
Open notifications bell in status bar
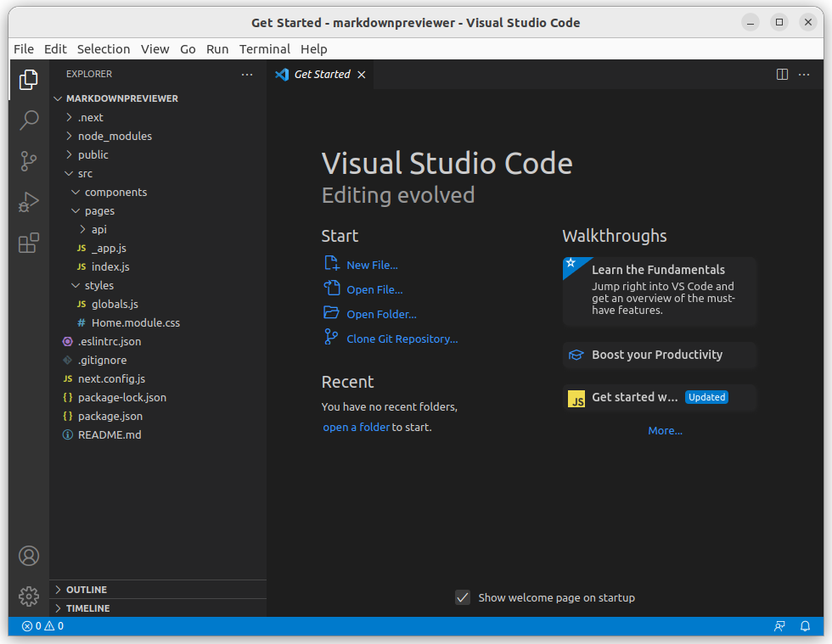[805, 626]
